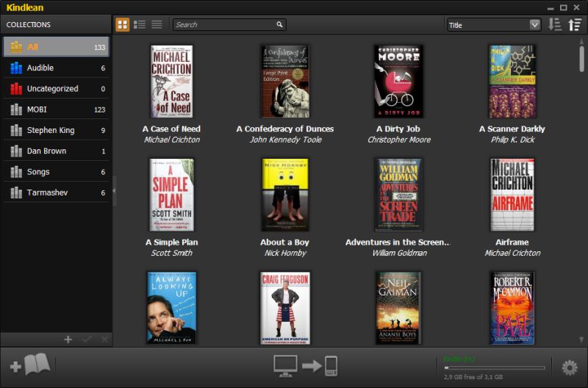Screen dimensions: 588x388
Task: Select Anansi Boys cover
Action: click(x=398, y=308)
